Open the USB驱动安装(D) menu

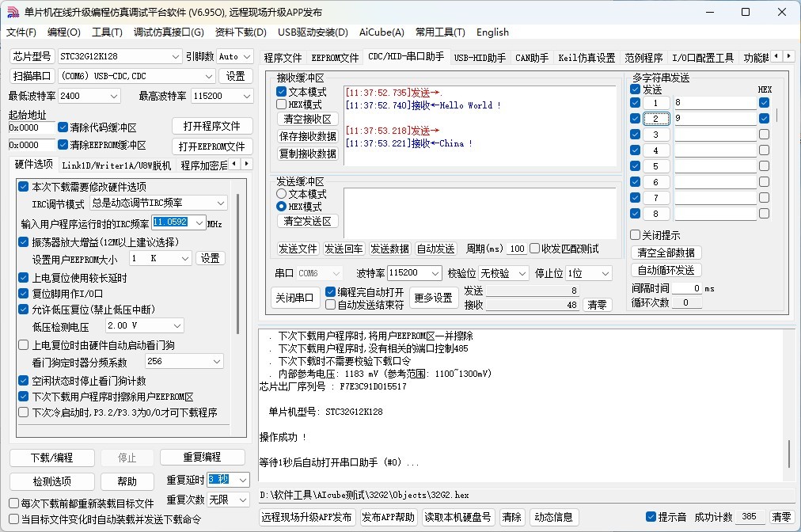click(313, 32)
